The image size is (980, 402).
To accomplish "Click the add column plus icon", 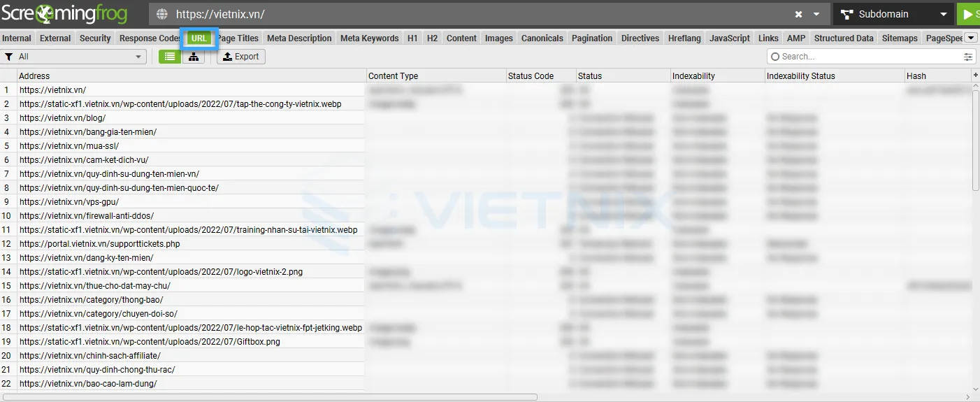I will point(975,75).
